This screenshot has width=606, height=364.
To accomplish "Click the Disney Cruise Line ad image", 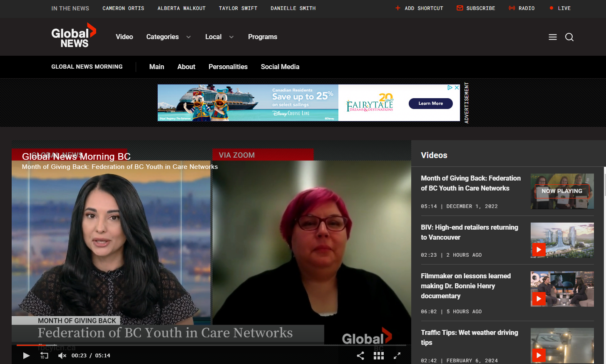I will point(248,103).
